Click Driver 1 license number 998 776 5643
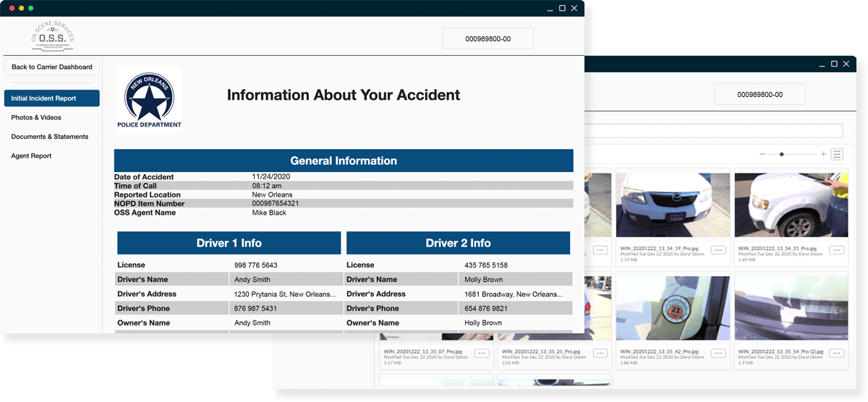 256,265
